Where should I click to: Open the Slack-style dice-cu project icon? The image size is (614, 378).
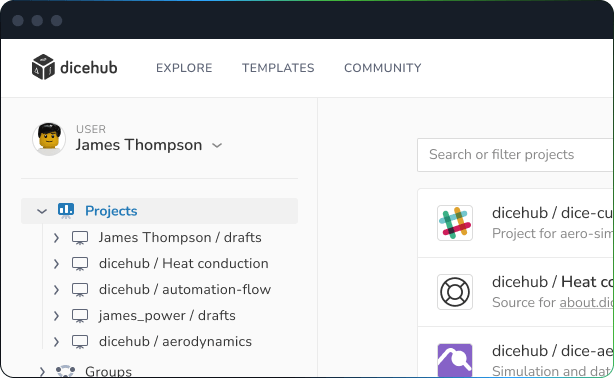455,223
